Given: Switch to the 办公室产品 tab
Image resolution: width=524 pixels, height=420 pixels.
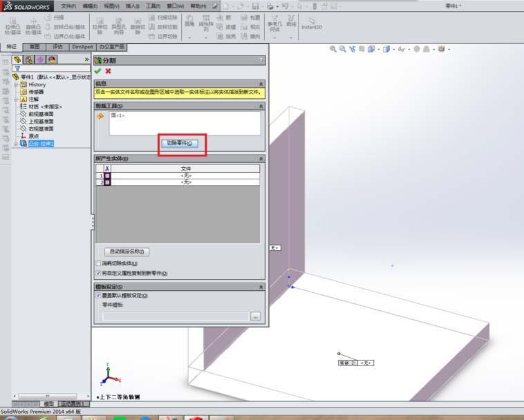Looking at the screenshot, I should (111, 47).
